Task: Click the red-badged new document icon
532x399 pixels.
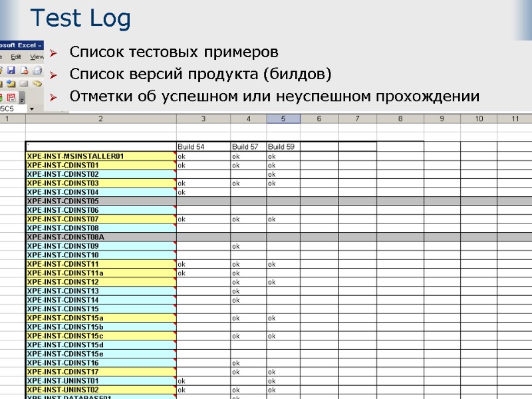Action: click(x=24, y=70)
